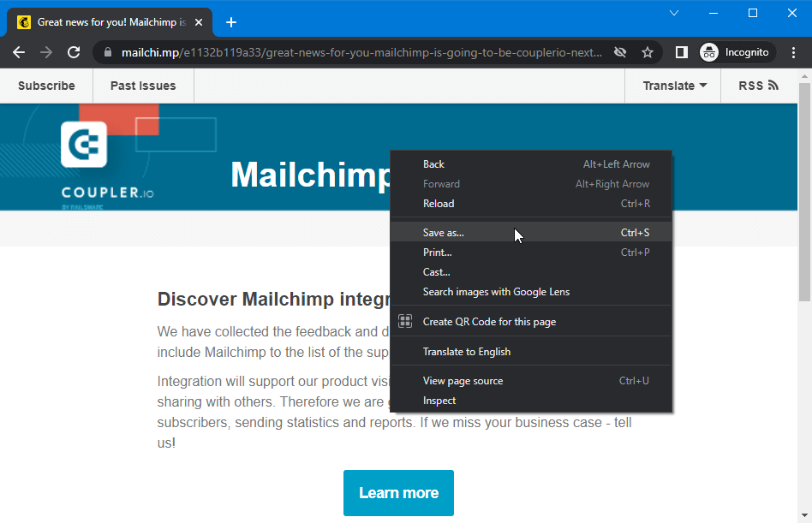Click the Mailchimp banner title

pyautogui.click(x=310, y=175)
